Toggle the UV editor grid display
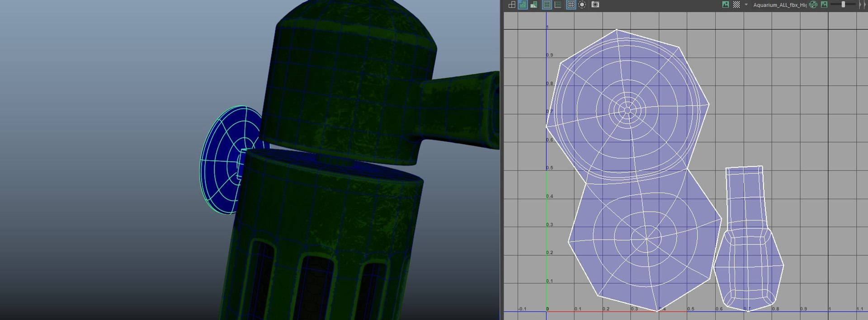 (x=571, y=5)
